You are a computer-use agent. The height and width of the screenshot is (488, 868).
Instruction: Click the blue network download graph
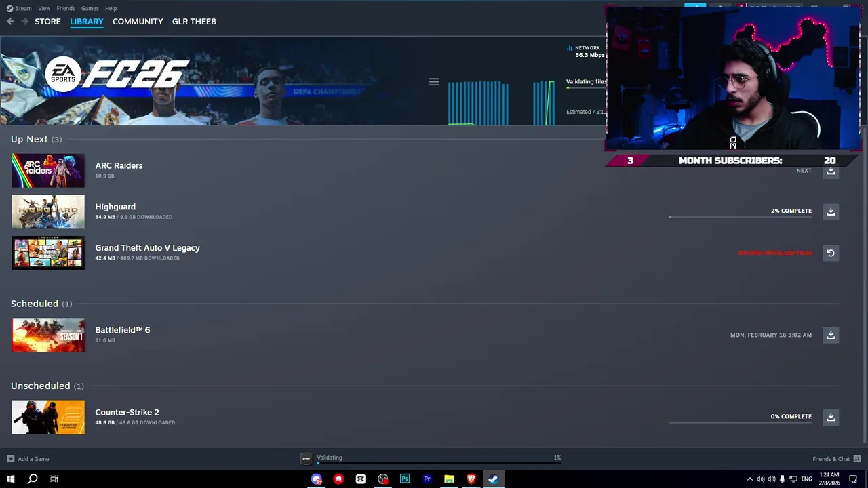point(501,102)
